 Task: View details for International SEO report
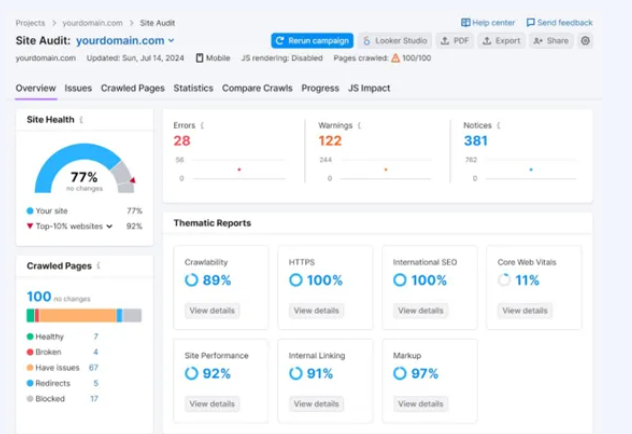coord(420,311)
